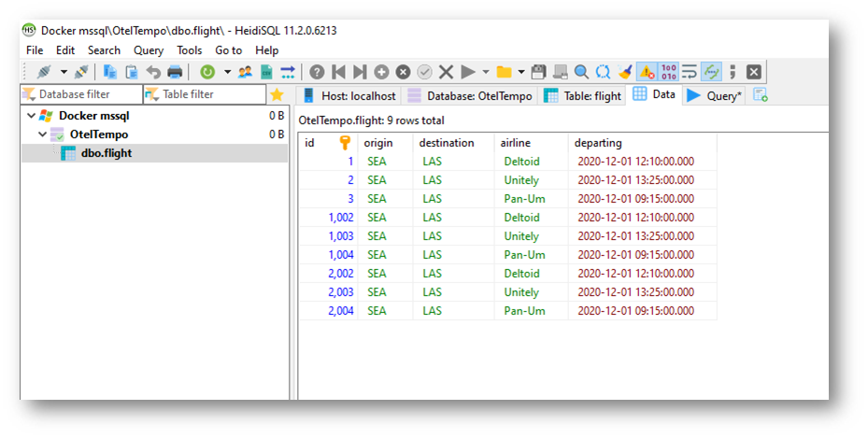Click the yellow open folder icon
Image resolution: width=868 pixels, height=439 pixels.
click(504, 72)
